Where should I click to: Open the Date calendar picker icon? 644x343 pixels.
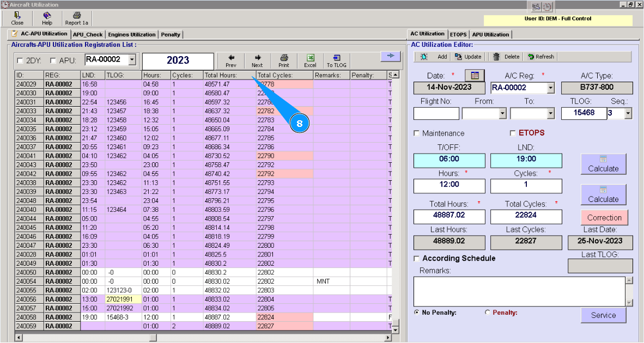474,75
